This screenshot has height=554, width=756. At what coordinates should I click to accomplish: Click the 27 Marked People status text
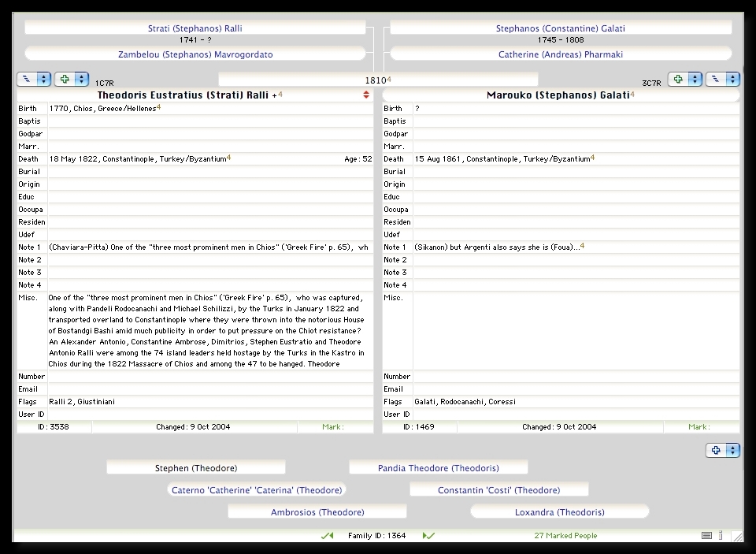click(565, 536)
